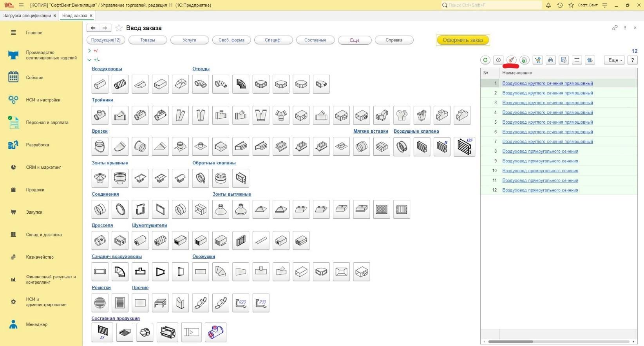The width and height of the screenshot is (644, 346).
Task: Click the green refresh icon above the order list
Action: tap(485, 60)
